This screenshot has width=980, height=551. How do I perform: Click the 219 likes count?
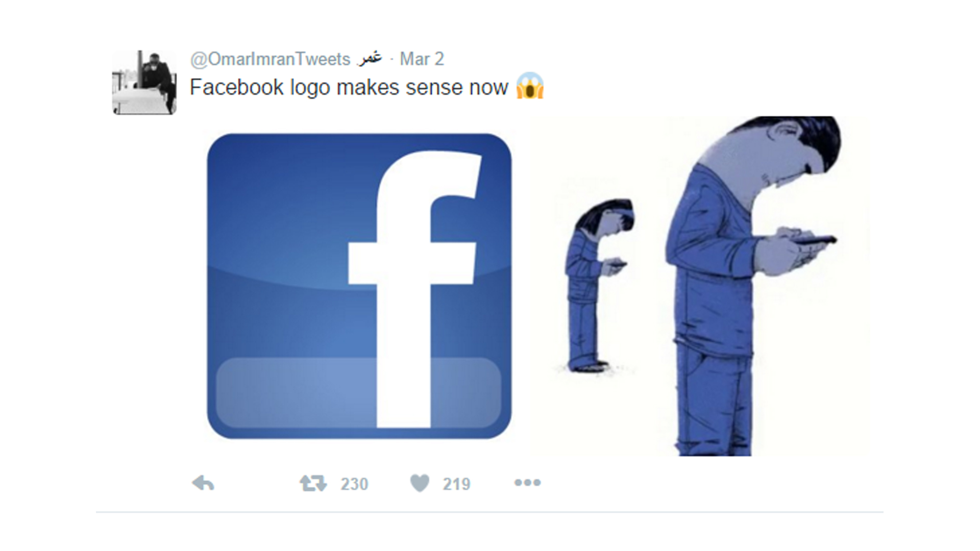pos(456,484)
